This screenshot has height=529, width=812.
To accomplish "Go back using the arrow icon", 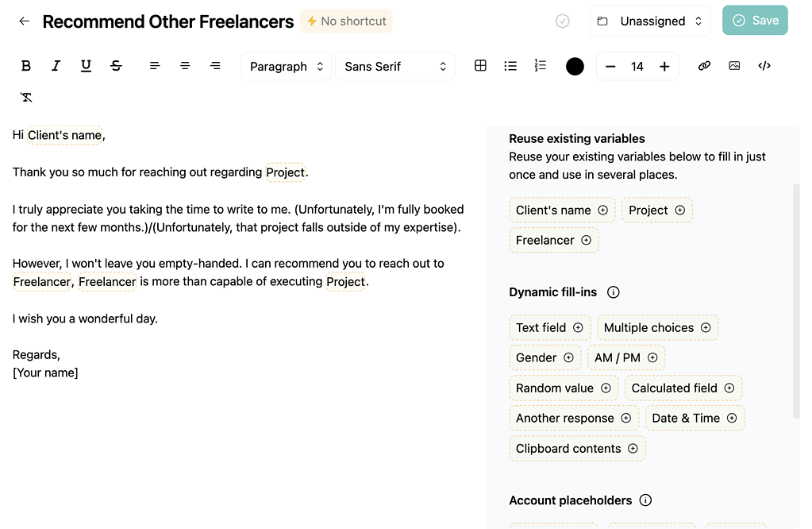I will (24, 21).
